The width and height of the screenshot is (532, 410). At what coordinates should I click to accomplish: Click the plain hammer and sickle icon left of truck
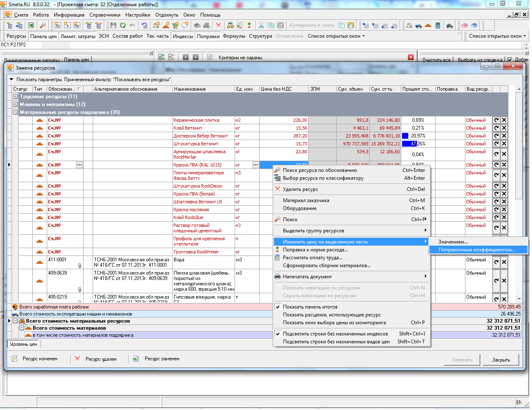pos(409,25)
